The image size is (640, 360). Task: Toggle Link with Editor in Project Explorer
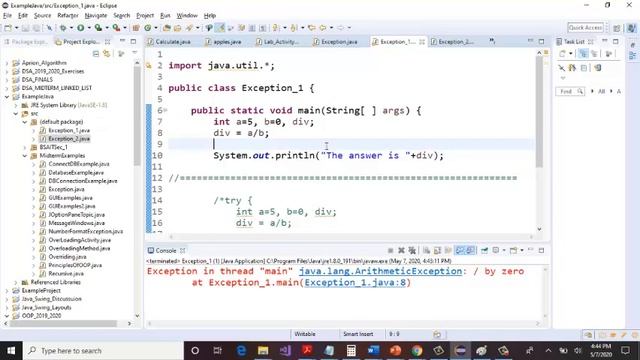(107, 54)
